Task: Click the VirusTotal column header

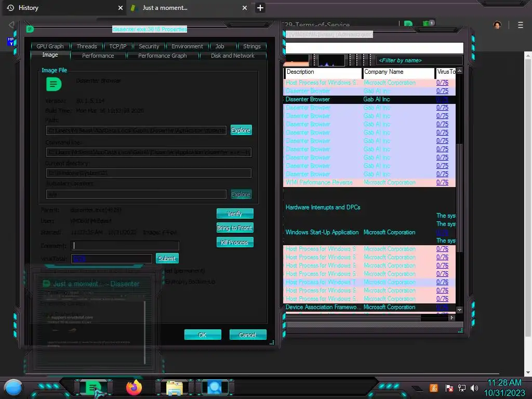Action: pos(446,72)
